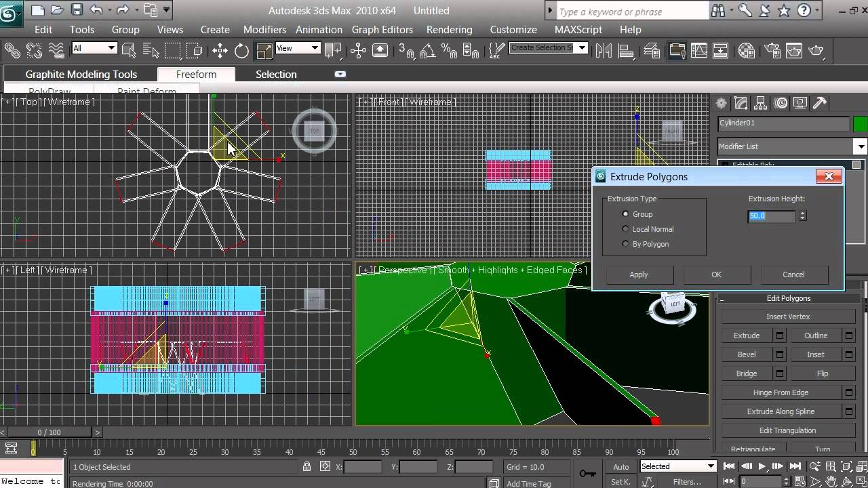Toggle the selection lock padlock icon

pyautogui.click(x=307, y=466)
